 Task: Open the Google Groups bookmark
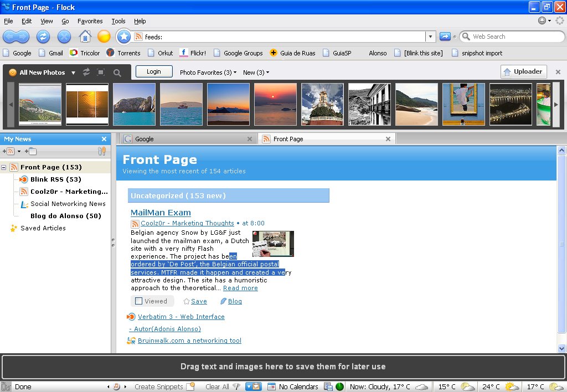click(238, 53)
